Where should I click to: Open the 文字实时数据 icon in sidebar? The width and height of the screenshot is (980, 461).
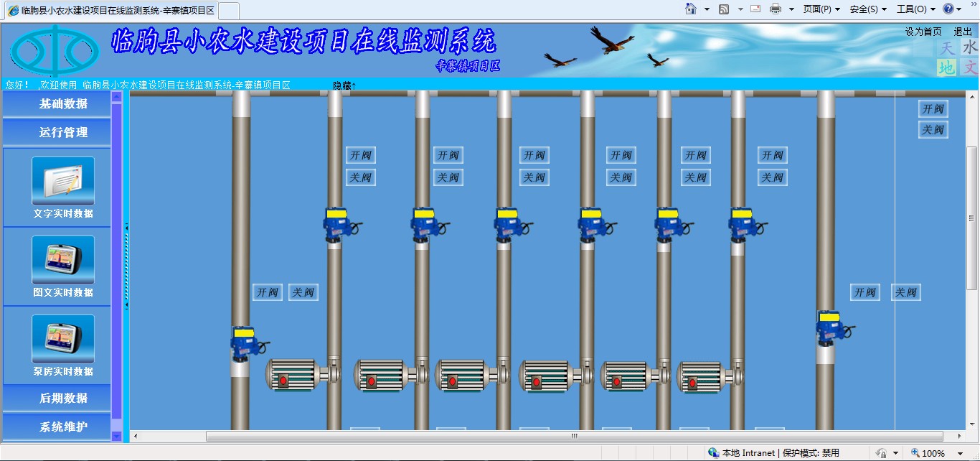(63, 181)
